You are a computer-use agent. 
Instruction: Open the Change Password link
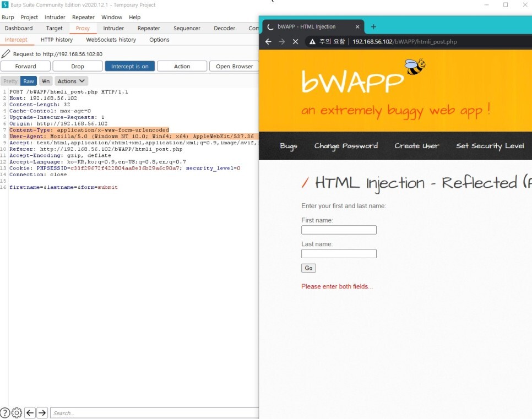[x=346, y=146]
